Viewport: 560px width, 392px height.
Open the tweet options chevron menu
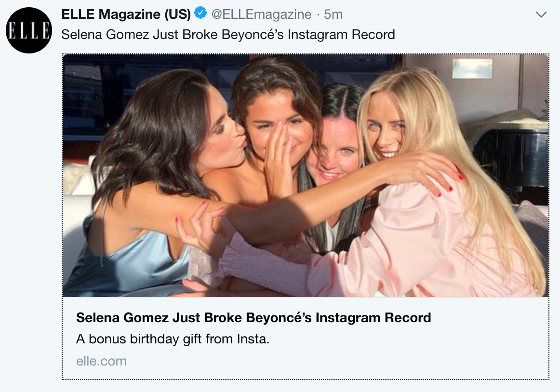click(541, 15)
